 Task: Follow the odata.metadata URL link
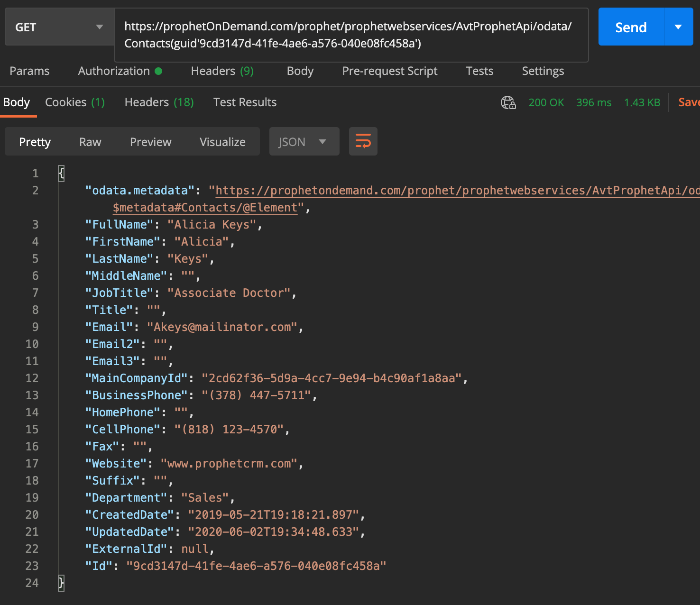coord(458,191)
